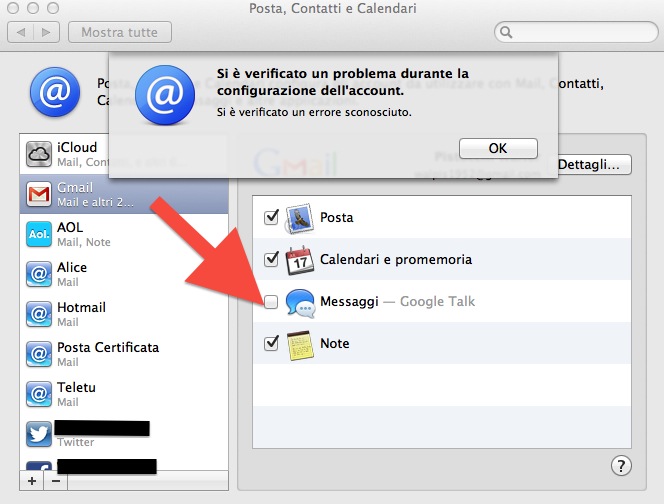This screenshot has height=504, width=664.
Task: Select the iCloud account icon
Action: (39, 154)
